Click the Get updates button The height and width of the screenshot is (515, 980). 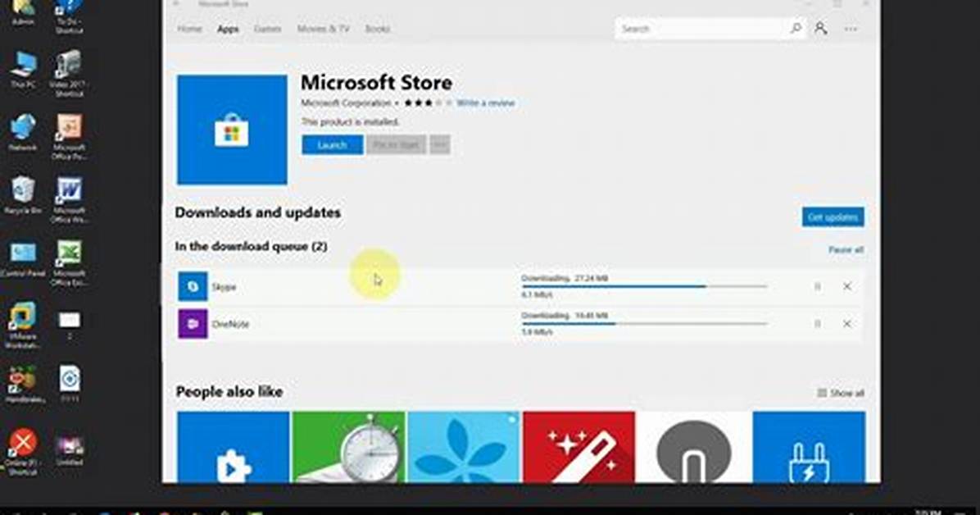click(833, 216)
